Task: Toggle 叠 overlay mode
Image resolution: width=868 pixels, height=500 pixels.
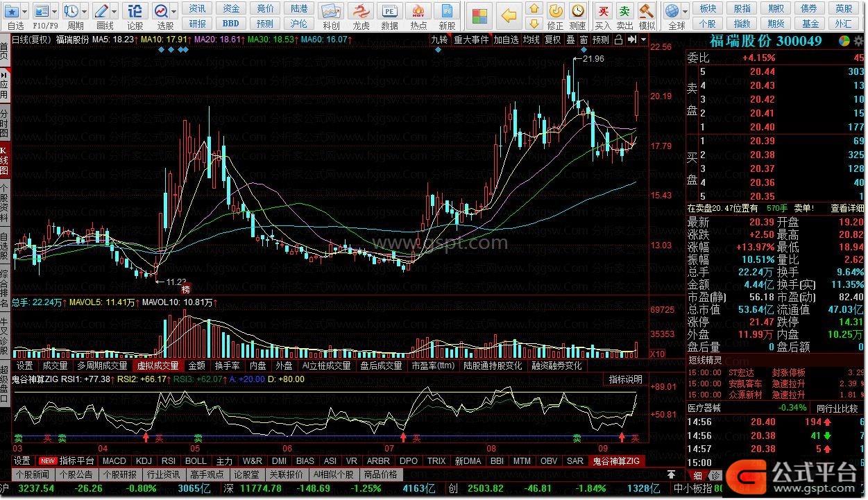Action: [570, 40]
